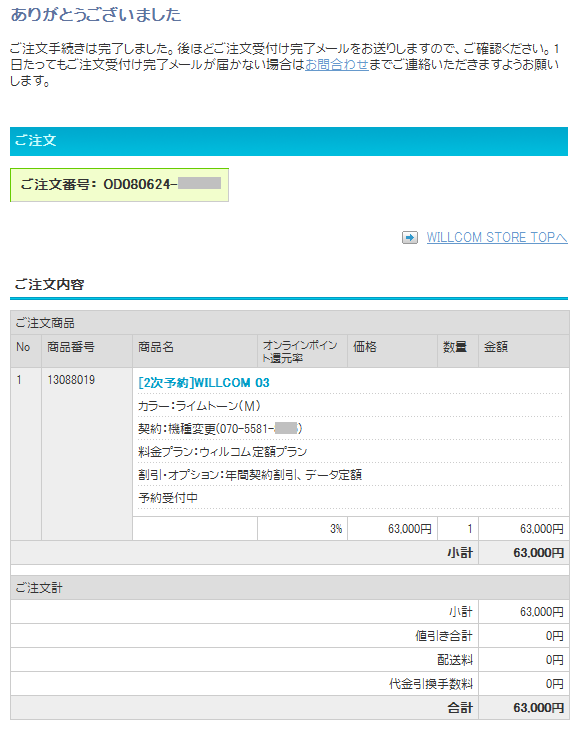Click the ご注文内容 heading
The image size is (577, 729).
(x=49, y=284)
